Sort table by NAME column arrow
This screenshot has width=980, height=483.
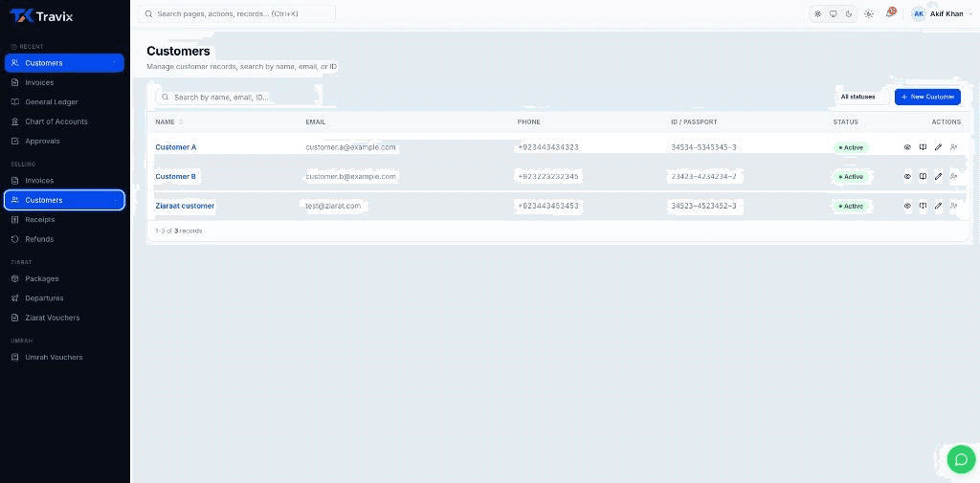(181, 121)
